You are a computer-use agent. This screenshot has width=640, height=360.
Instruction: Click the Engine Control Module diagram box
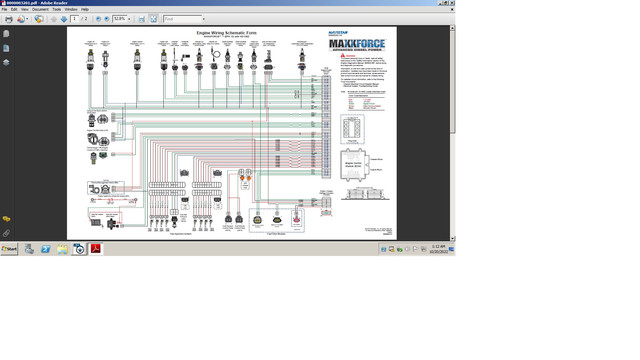(x=353, y=165)
